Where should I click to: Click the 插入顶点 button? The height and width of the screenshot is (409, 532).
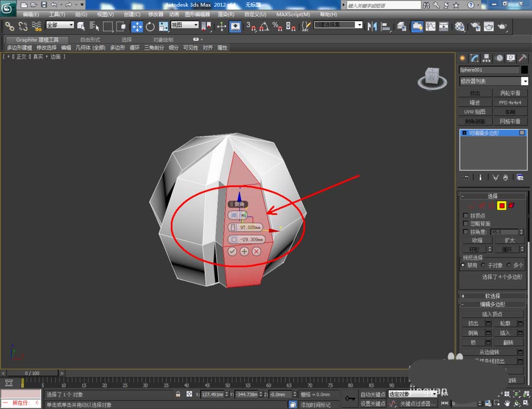(492, 314)
